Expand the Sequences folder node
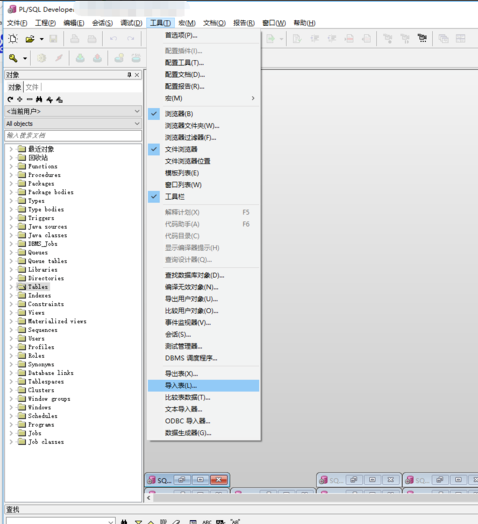 pos(11,330)
